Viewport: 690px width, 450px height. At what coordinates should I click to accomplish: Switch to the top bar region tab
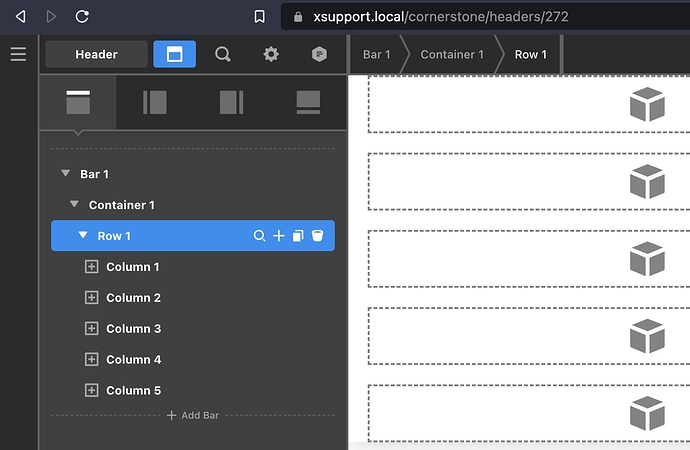coord(78,102)
